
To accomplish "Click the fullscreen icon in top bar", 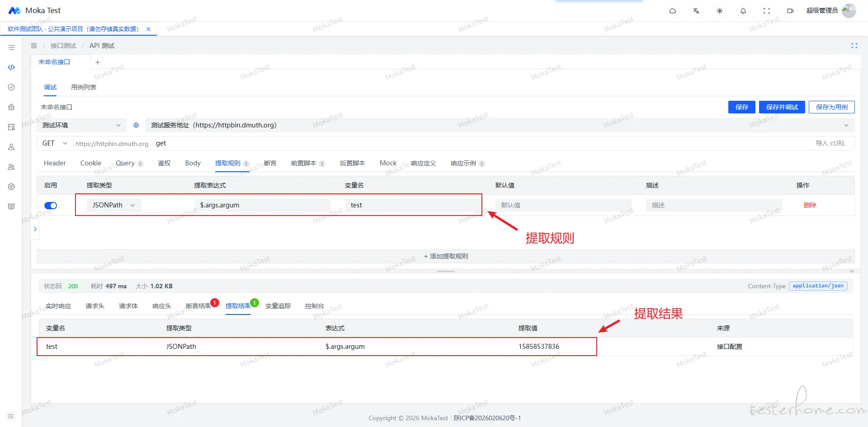I will [767, 11].
